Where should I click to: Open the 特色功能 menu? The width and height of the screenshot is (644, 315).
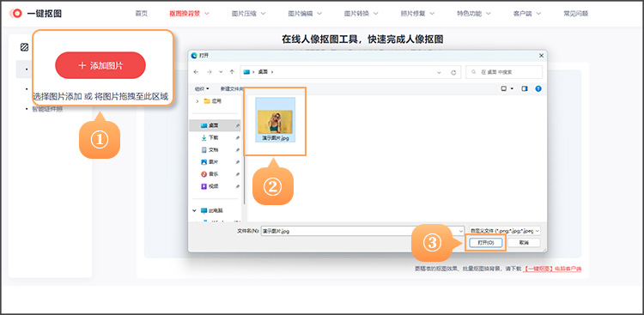tap(474, 14)
